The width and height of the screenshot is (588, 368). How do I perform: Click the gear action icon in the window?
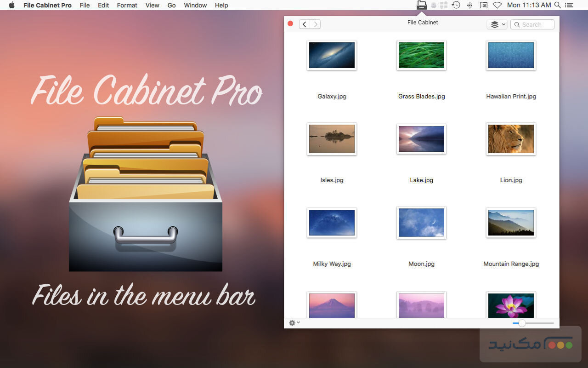click(292, 323)
